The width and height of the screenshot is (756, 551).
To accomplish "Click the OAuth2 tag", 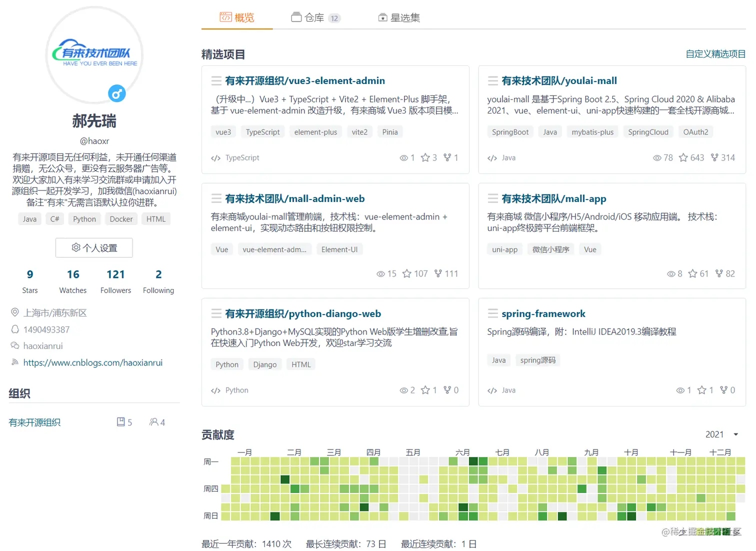I will [695, 132].
